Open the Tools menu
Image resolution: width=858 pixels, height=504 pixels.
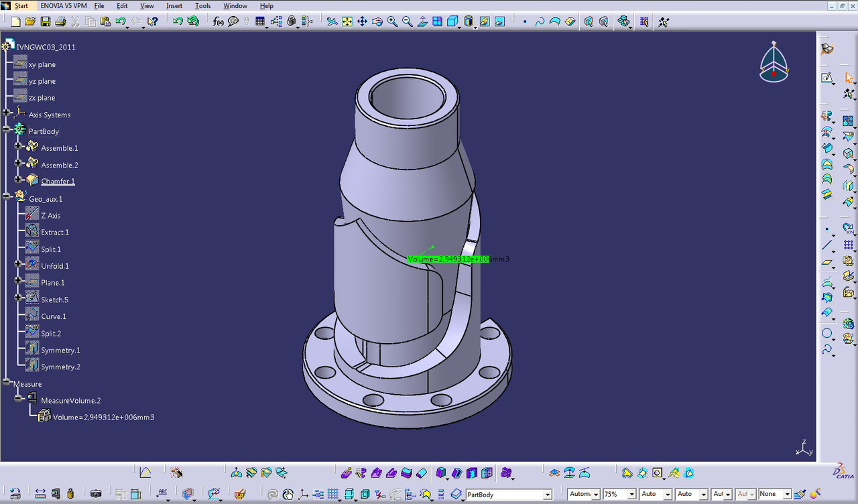(202, 5)
